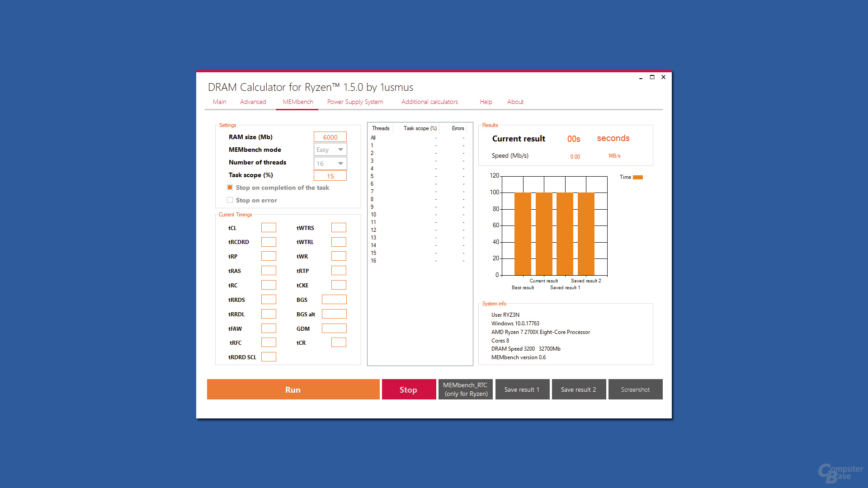Click the tRFC timing field
This screenshot has width=868, height=488.
(269, 343)
